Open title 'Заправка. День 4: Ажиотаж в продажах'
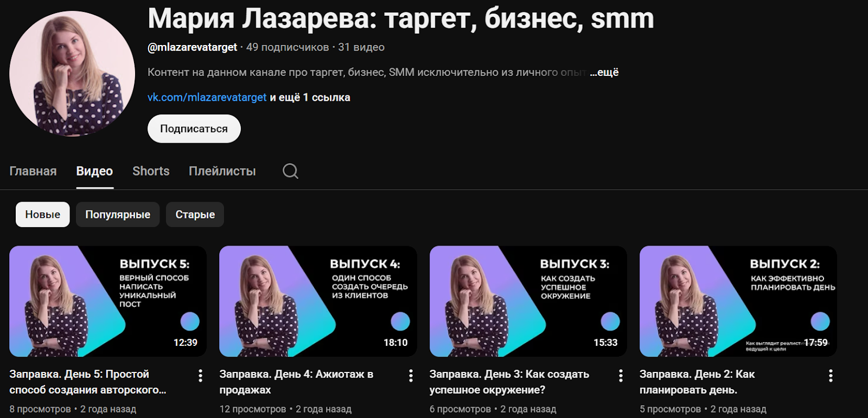This screenshot has width=868, height=418. tap(296, 382)
